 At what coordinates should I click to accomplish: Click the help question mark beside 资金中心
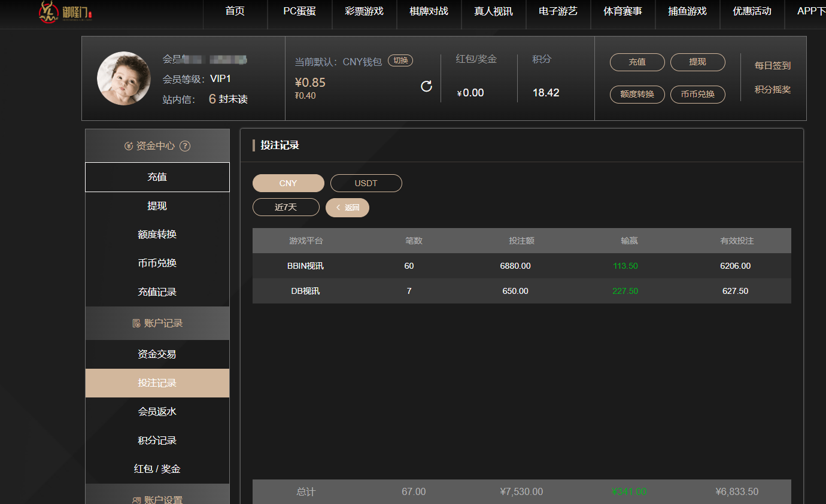click(x=185, y=146)
